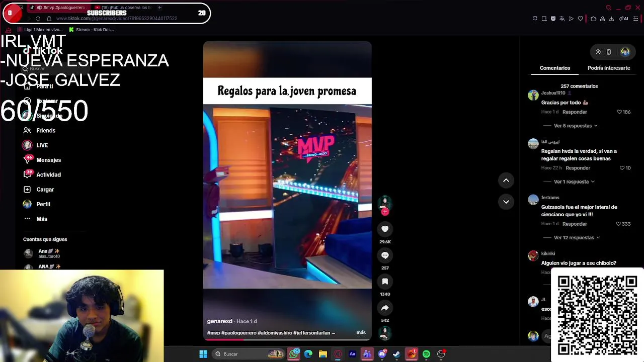Like the video with the heart icon
Viewport: 644px width, 362px height.
(385, 229)
